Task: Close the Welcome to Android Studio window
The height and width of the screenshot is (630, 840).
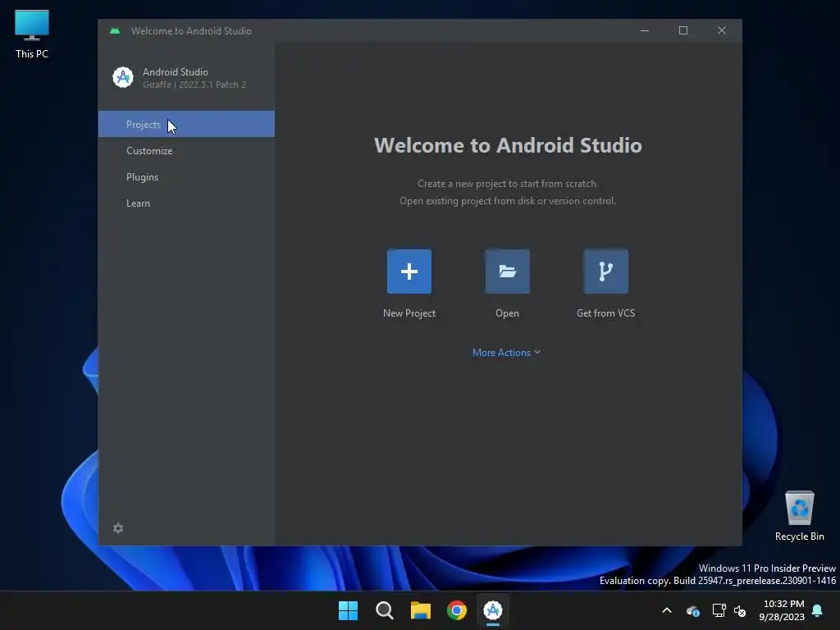Action: pyautogui.click(x=722, y=30)
